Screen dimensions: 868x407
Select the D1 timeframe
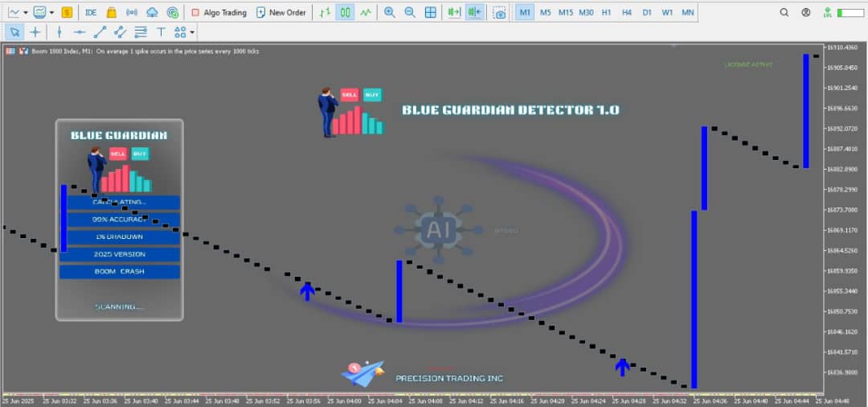pos(646,12)
